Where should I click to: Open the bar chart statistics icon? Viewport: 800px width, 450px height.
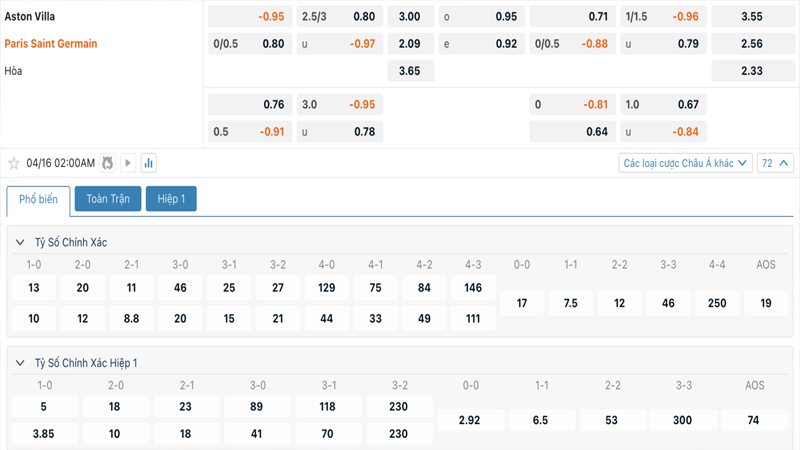(149, 163)
